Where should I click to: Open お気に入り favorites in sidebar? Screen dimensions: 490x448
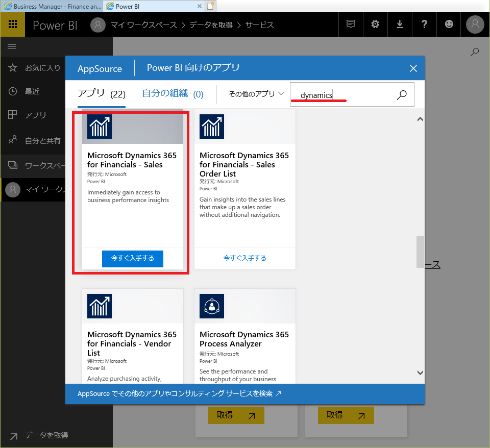tap(33, 67)
